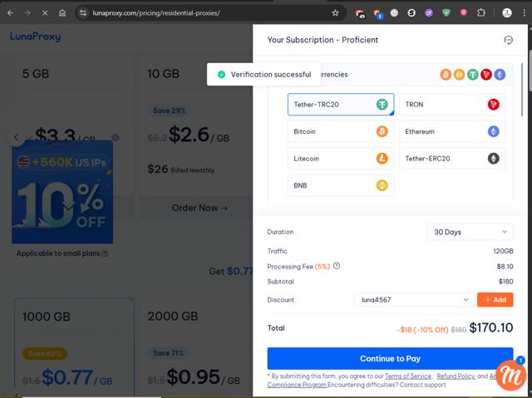Open the Duration 30 Days dropdown
The width and height of the screenshot is (532, 398).
pyautogui.click(x=470, y=232)
